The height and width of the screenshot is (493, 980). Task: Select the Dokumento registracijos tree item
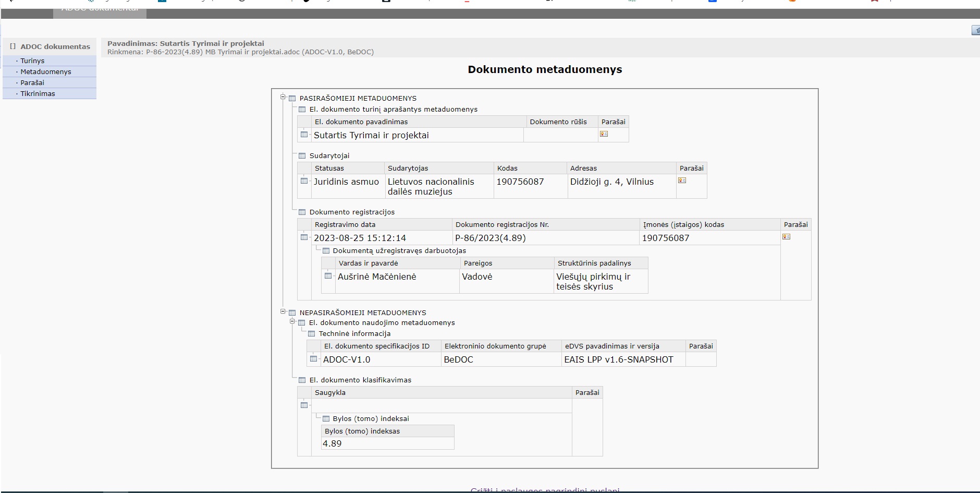[352, 212]
